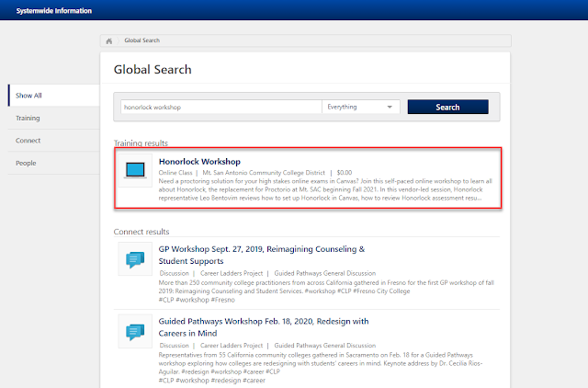
Task: Open the Honorlock Workshop laptop icon
Action: point(135,170)
